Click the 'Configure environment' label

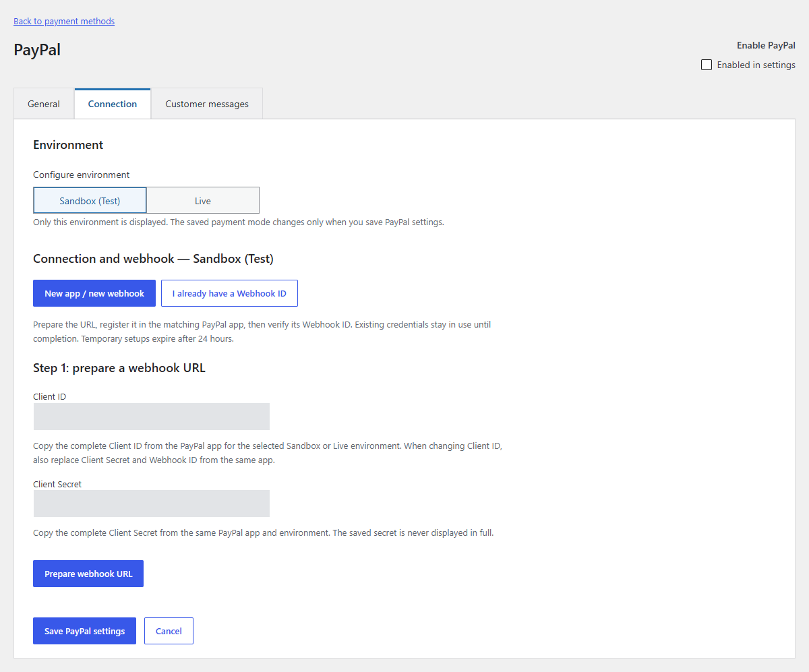tap(82, 175)
